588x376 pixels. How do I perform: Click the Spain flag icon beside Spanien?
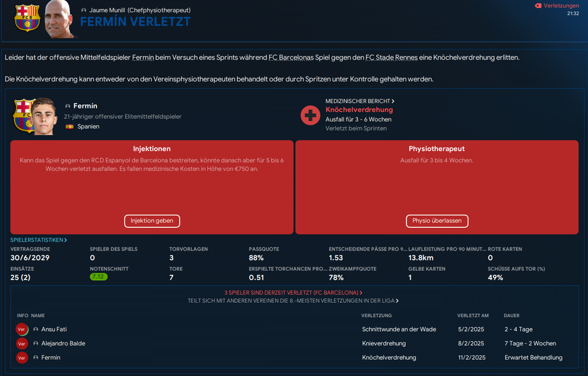pos(70,127)
